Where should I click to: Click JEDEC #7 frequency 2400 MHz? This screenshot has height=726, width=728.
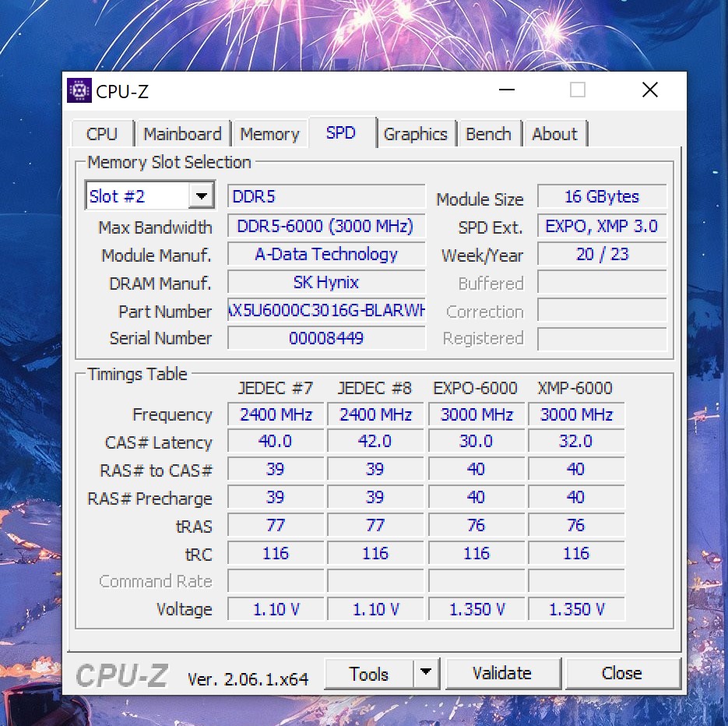pos(276,414)
